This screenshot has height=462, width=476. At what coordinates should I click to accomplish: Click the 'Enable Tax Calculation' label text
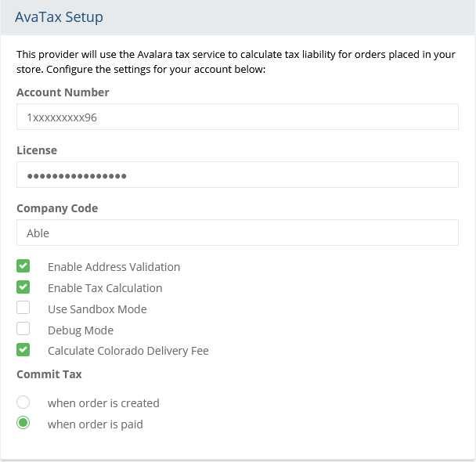105,288
